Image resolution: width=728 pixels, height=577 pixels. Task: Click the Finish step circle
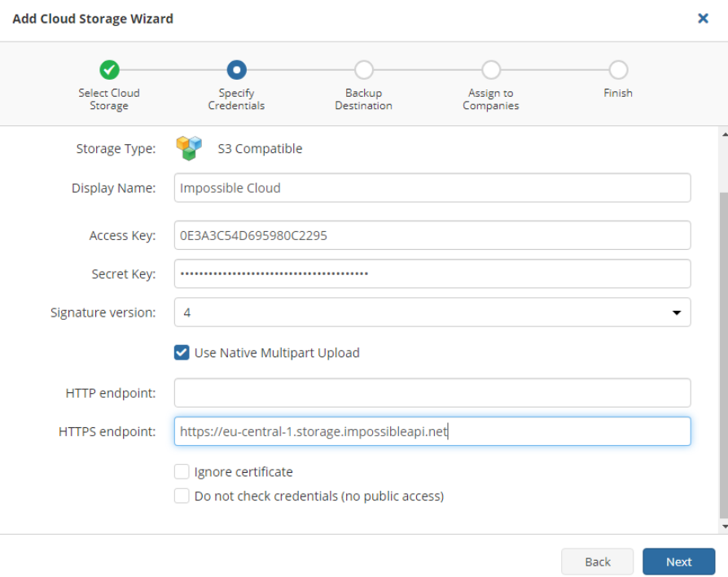tap(618, 70)
